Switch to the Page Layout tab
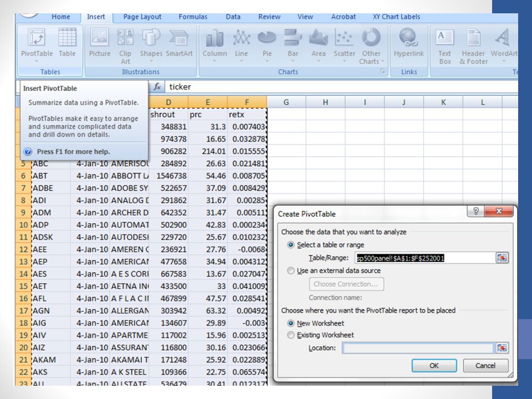The width and height of the screenshot is (532, 399). 142,17
